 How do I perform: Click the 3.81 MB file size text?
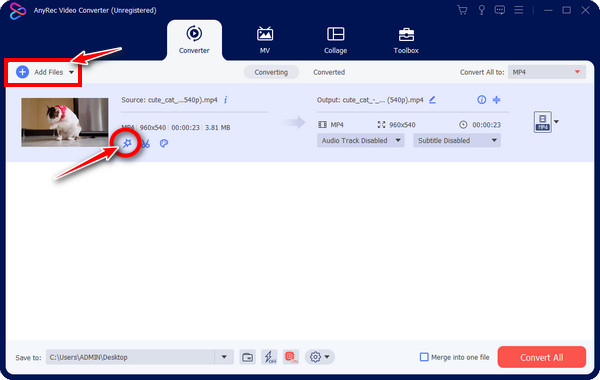(218, 127)
